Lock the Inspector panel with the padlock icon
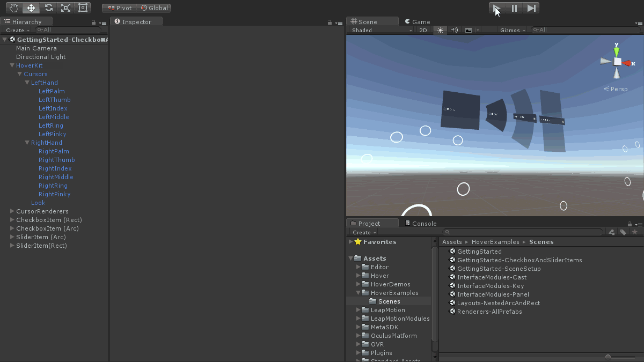 pyautogui.click(x=330, y=23)
